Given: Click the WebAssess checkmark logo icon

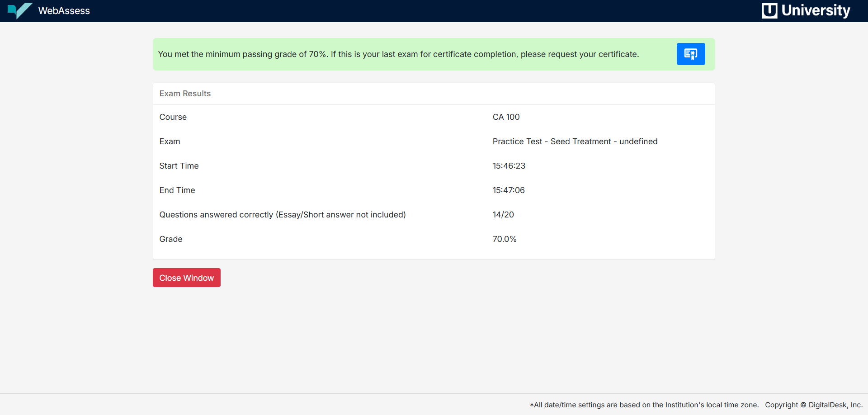Looking at the screenshot, I should click(x=20, y=10).
